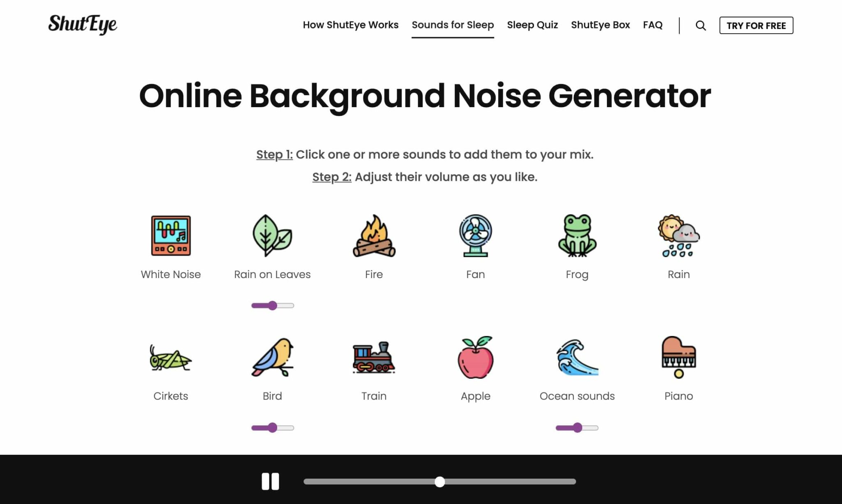Open the search tool
The image size is (842, 504).
(x=701, y=25)
